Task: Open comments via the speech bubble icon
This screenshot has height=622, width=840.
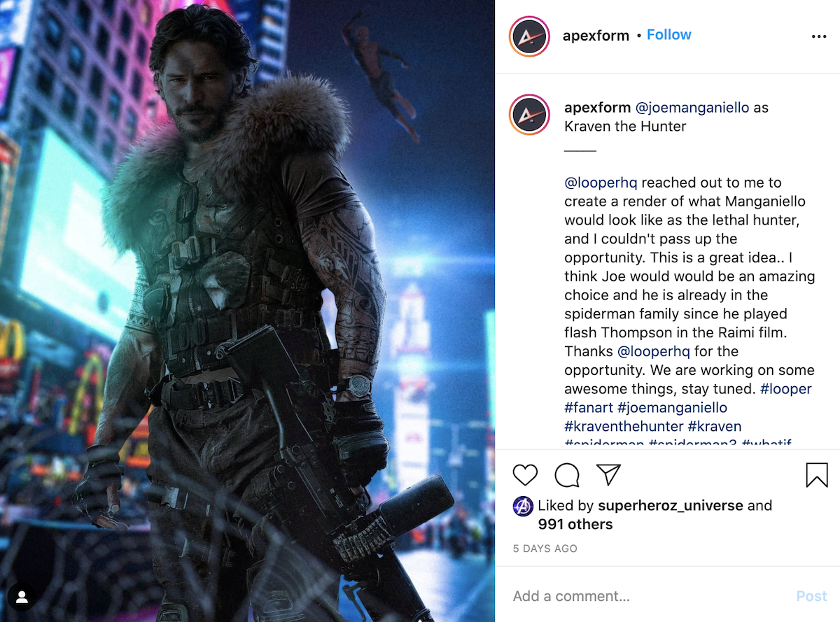Action: (x=567, y=475)
